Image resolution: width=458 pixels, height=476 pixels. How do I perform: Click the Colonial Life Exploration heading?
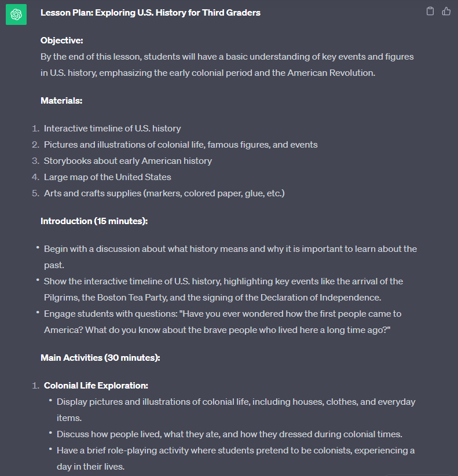click(x=96, y=386)
